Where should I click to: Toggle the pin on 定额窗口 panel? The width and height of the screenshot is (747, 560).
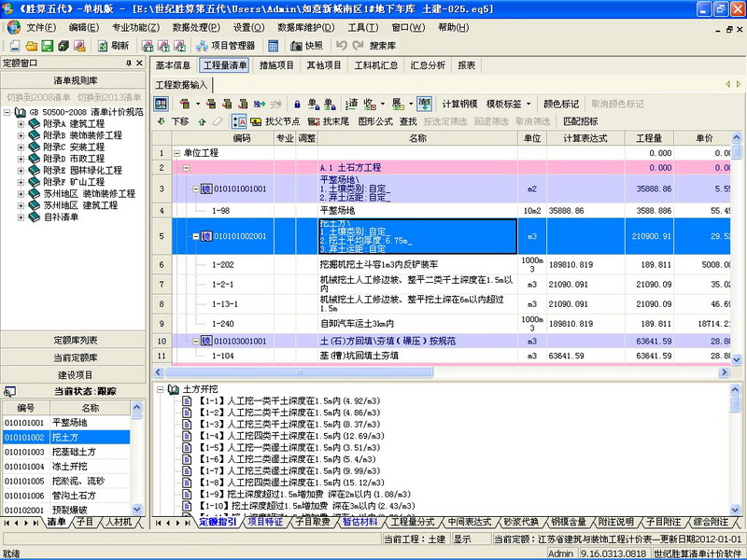tap(129, 63)
